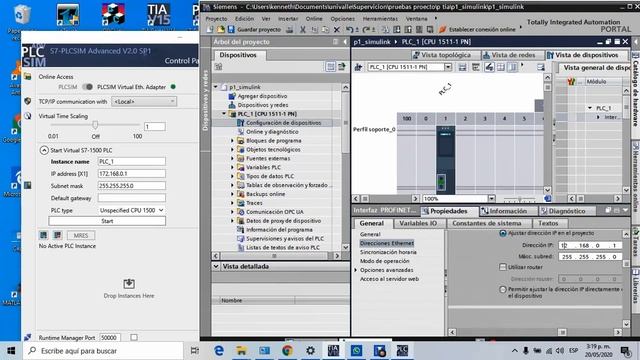Click the device view zoom slider
640x360 pixels.
(519, 199)
